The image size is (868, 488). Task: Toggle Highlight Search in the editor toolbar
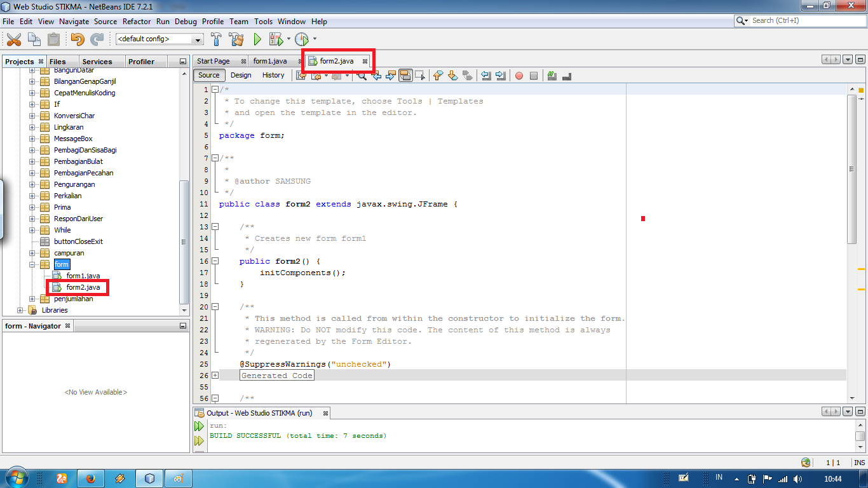pyautogui.click(x=407, y=76)
